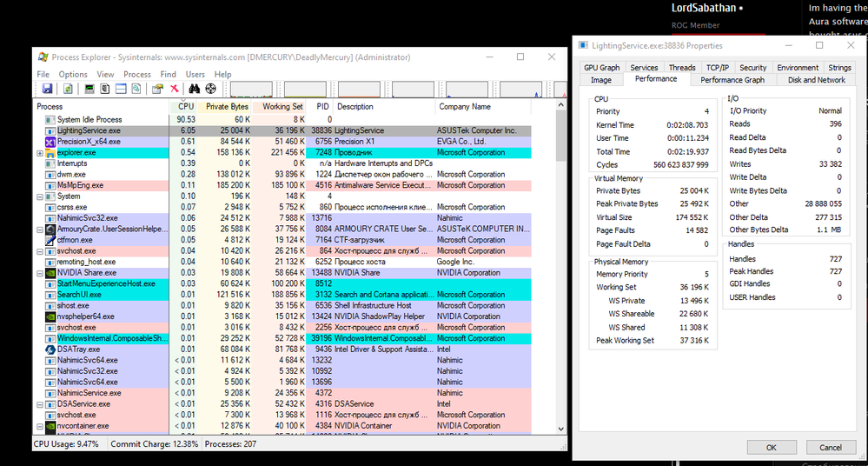Switch to the Performance Graph tab

[732, 80]
